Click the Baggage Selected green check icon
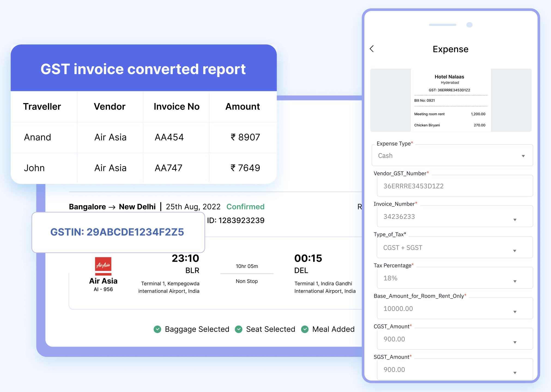Image resolution: width=551 pixels, height=392 pixels. 158,329
